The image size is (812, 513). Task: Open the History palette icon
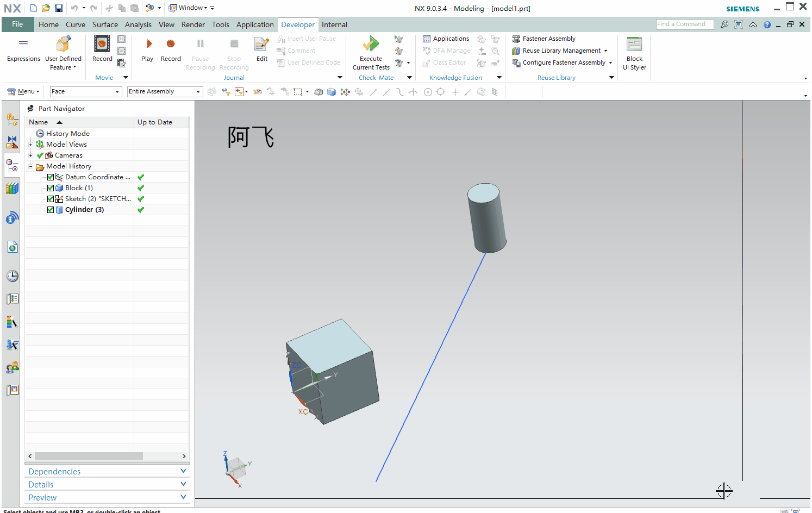[12, 276]
